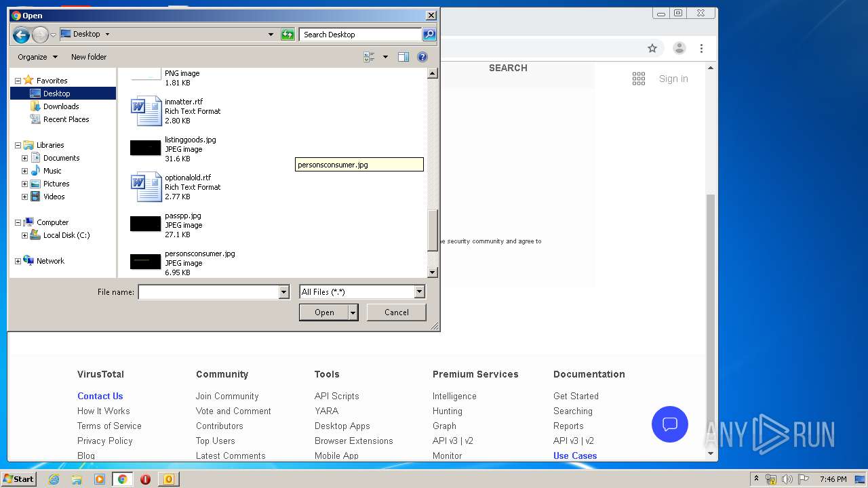The width and height of the screenshot is (868, 488).
Task: Click the Search Desktop field
Action: click(x=360, y=35)
